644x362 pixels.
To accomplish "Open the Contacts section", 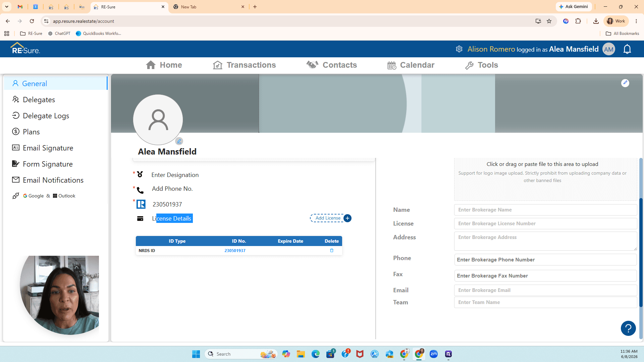I will coord(331,65).
